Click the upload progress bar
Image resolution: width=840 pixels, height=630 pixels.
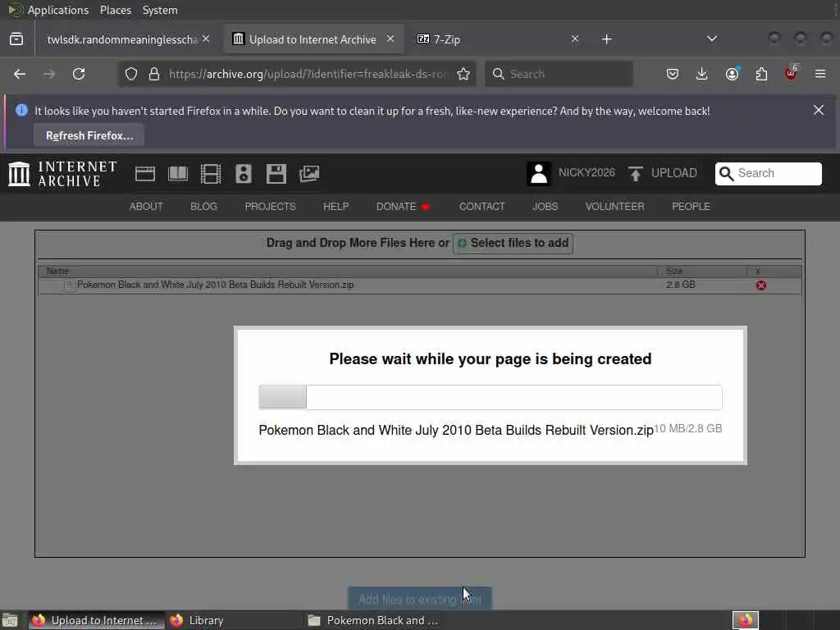[491, 397]
